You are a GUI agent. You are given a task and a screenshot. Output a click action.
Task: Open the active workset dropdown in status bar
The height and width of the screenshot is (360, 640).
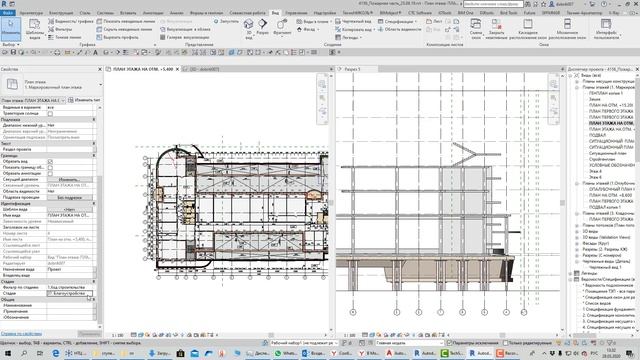click(x=304, y=343)
